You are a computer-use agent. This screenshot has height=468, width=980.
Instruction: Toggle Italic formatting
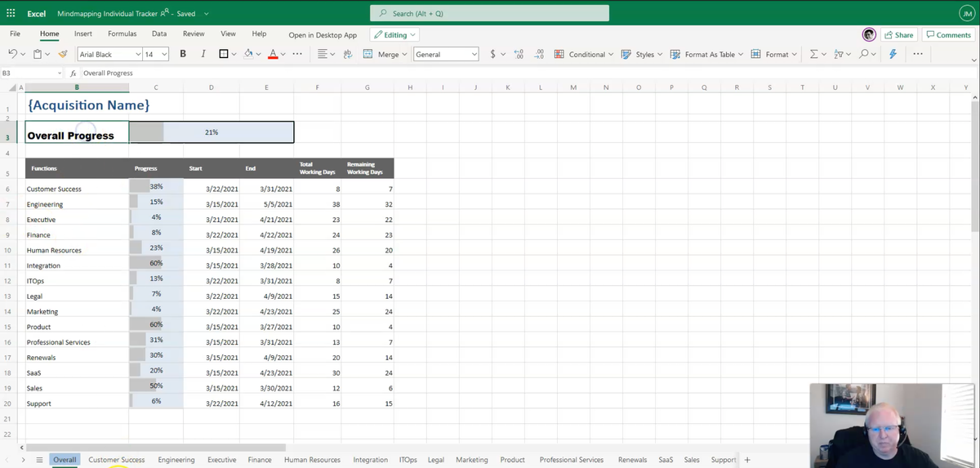click(203, 54)
